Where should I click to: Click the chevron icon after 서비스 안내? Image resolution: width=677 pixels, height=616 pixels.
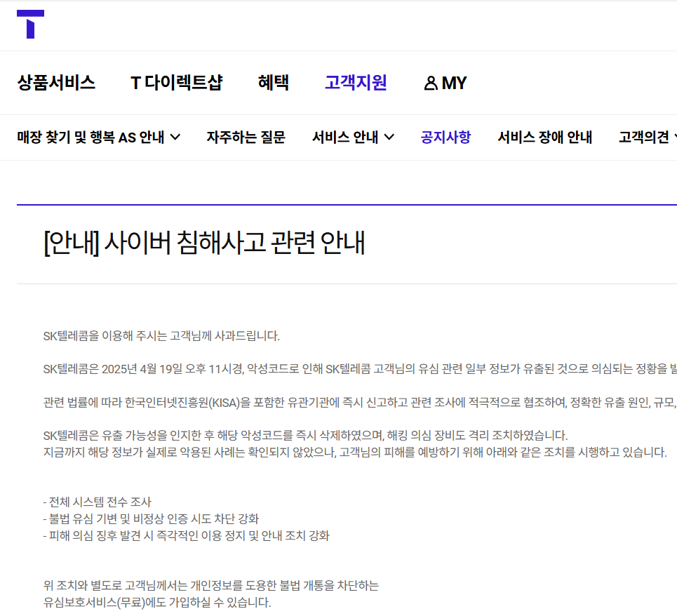(389, 138)
